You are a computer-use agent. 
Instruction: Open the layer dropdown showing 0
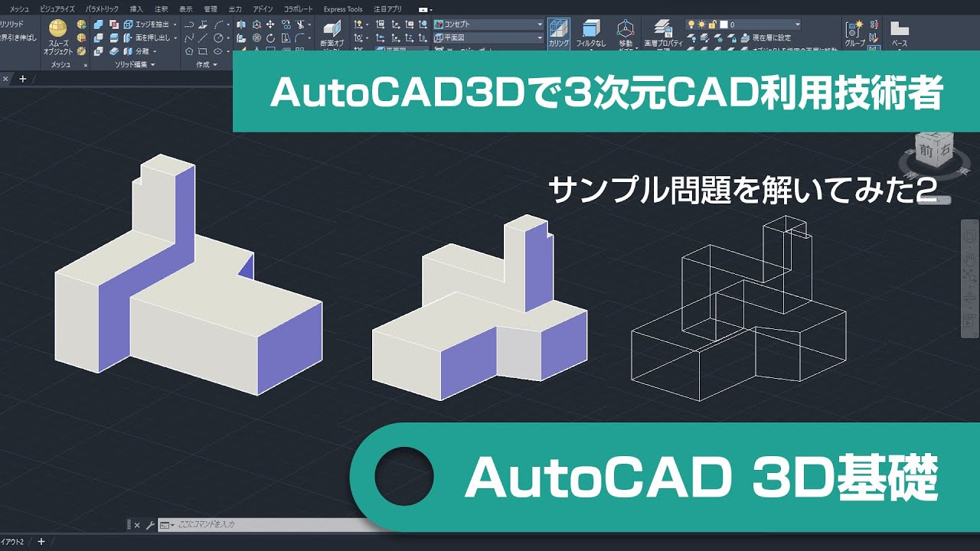pos(743,24)
